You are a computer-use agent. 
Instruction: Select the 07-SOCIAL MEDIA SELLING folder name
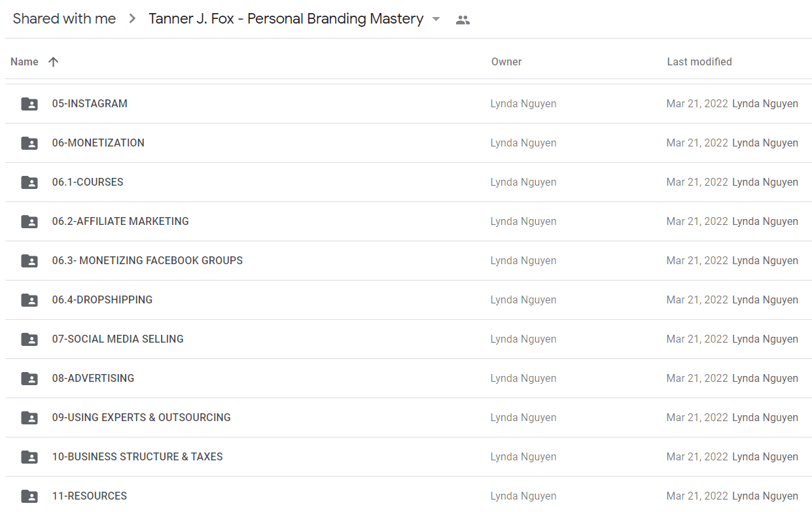coord(118,339)
